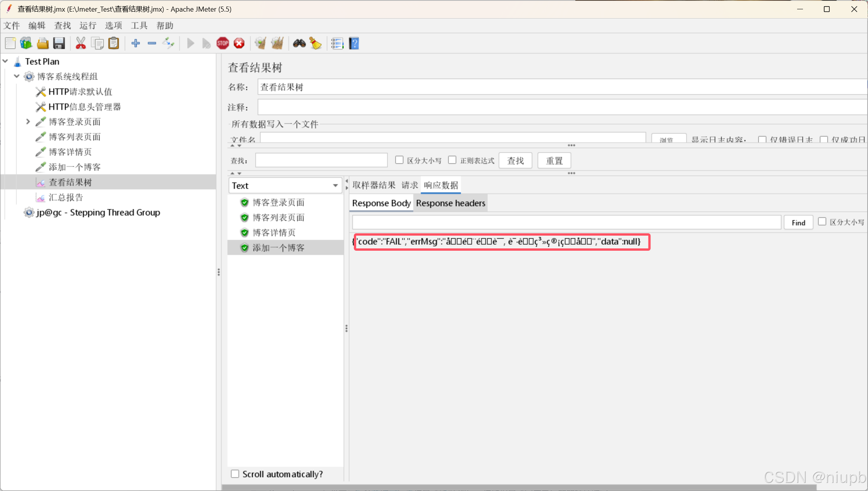Viewport: 868px width, 491px height.
Task: Click the Shutdown red X icon
Action: pyautogui.click(x=239, y=43)
